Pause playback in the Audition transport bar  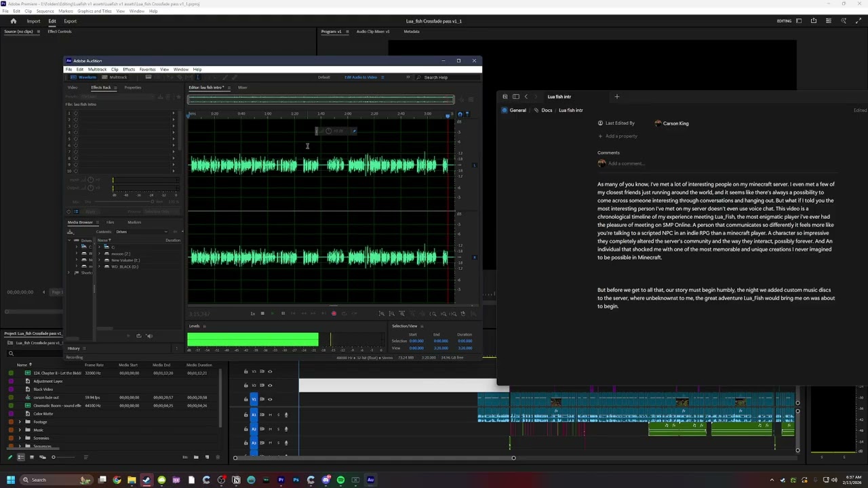283,313
